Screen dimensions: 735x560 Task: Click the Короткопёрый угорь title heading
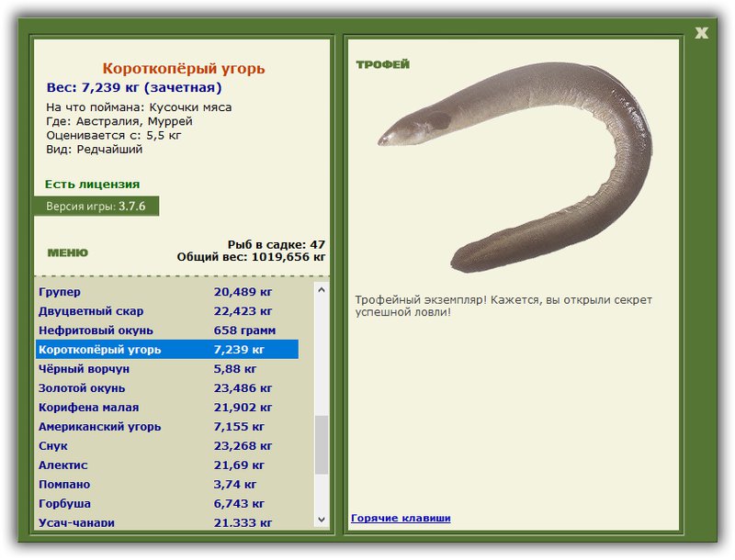[x=184, y=68]
